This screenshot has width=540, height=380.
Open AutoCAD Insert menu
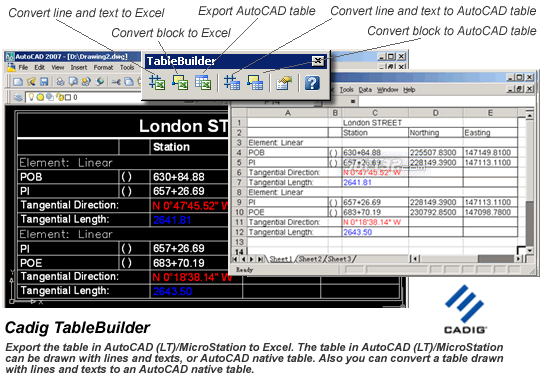pyautogui.click(x=79, y=67)
